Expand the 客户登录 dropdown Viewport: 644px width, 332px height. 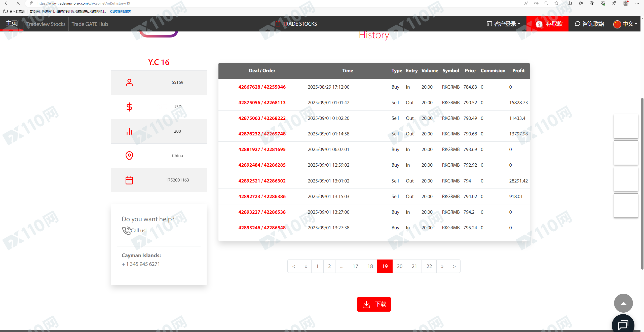click(x=504, y=24)
